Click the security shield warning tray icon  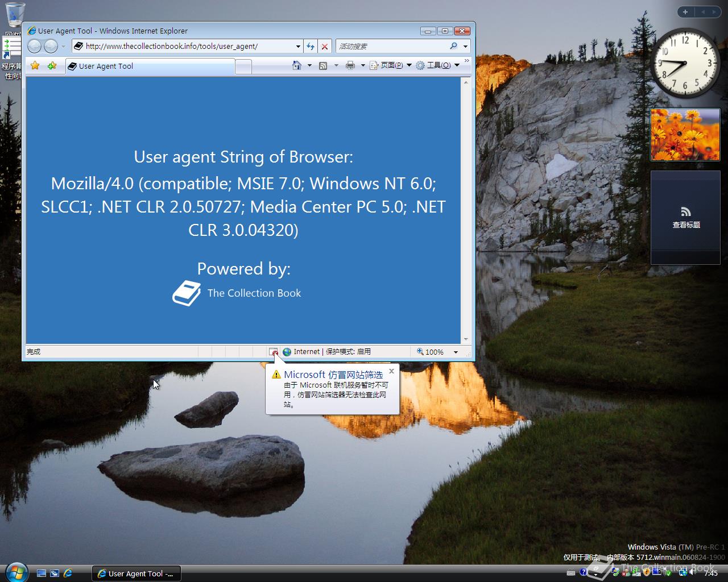coord(647,572)
